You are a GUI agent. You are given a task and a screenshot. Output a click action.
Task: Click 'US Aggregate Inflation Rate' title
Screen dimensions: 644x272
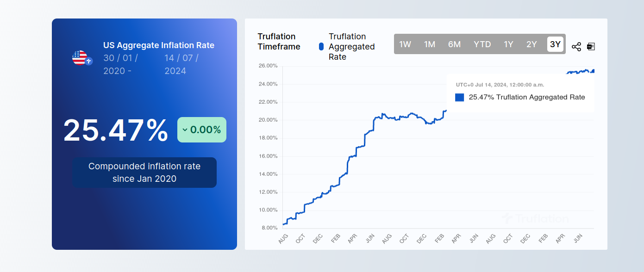[159, 45]
